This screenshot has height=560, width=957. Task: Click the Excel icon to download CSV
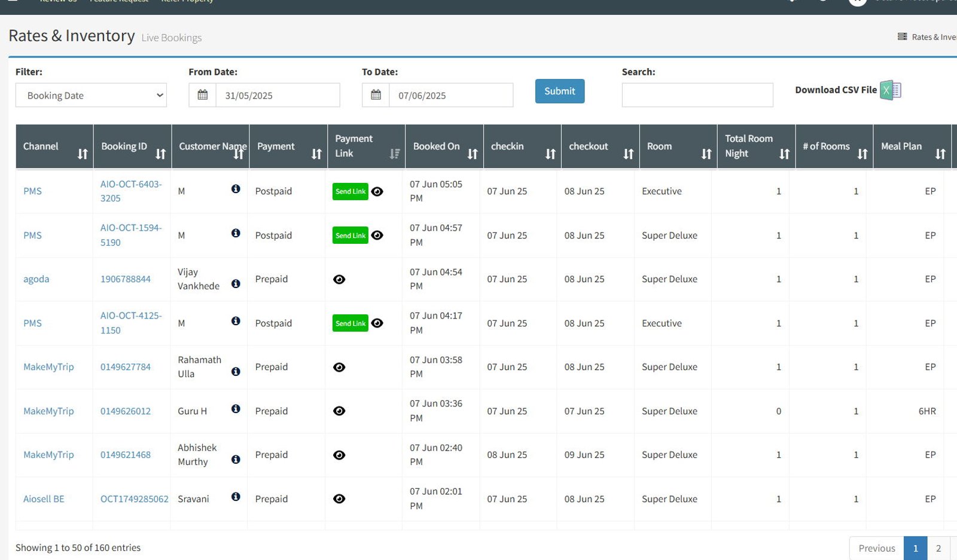tap(891, 90)
